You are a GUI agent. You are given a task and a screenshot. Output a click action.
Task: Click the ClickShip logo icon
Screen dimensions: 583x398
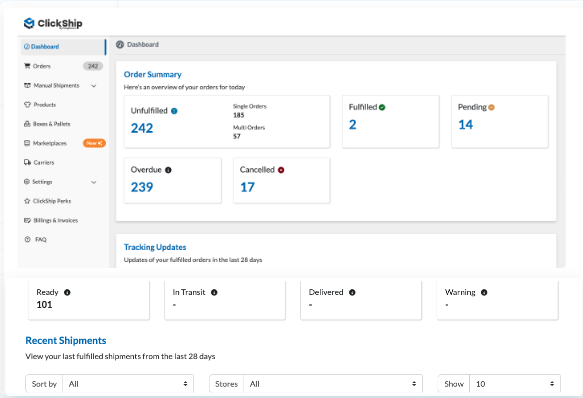coord(29,23)
